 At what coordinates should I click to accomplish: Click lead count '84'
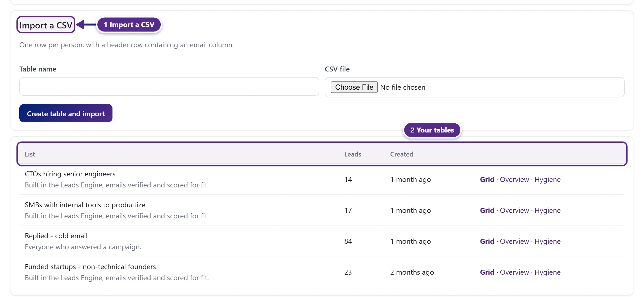pyautogui.click(x=348, y=241)
